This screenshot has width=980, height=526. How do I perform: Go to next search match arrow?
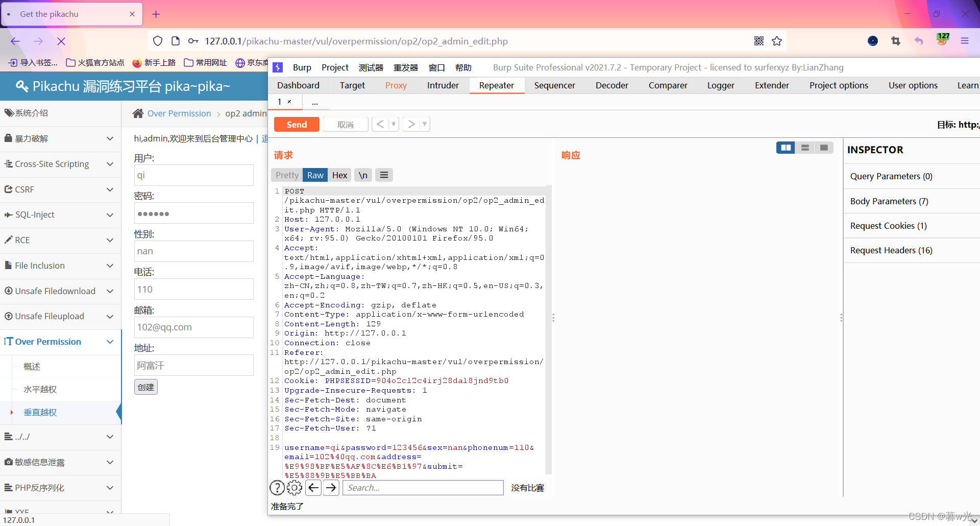tap(331, 488)
